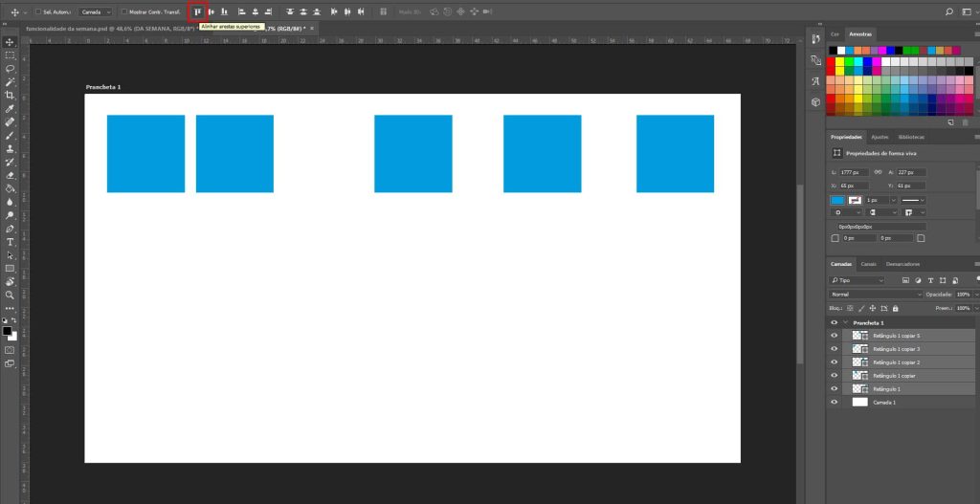Viewport: 980px width, 504px height.
Task: Select the Zoom tool in toolbox
Action: pyautogui.click(x=10, y=295)
